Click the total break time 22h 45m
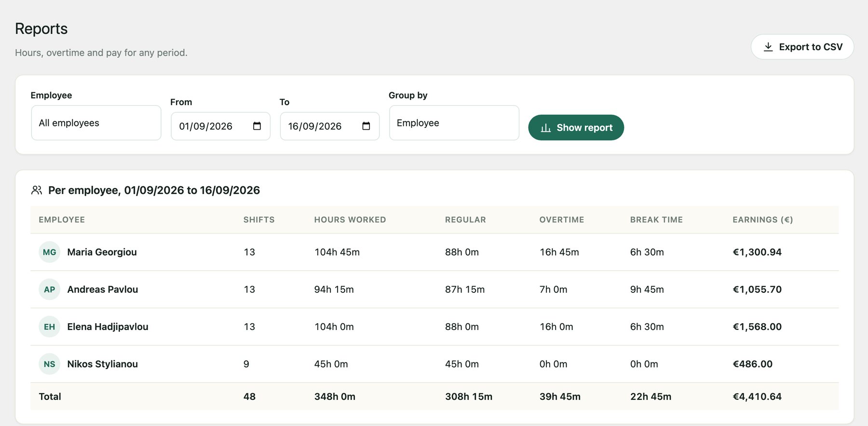The width and height of the screenshot is (868, 426). tap(651, 397)
